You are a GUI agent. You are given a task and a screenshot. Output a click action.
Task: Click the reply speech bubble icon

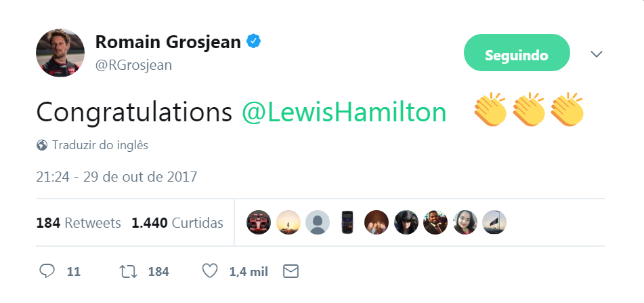pos(47,271)
